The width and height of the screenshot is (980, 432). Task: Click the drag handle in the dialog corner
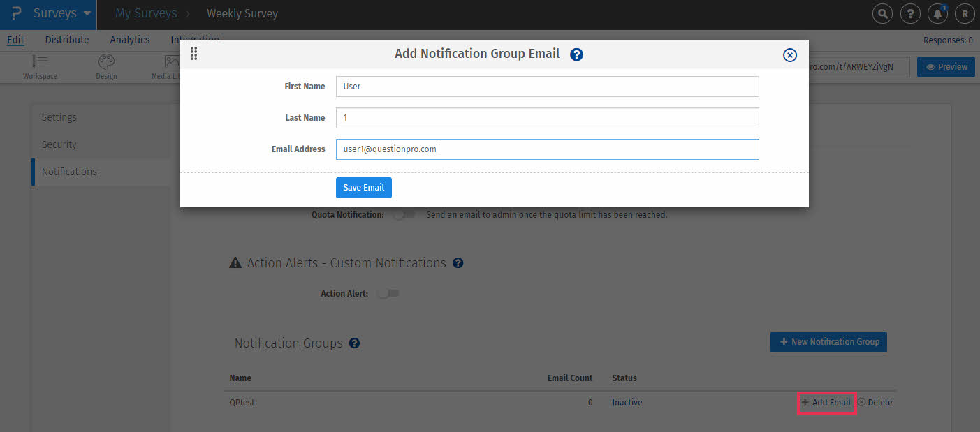(193, 54)
